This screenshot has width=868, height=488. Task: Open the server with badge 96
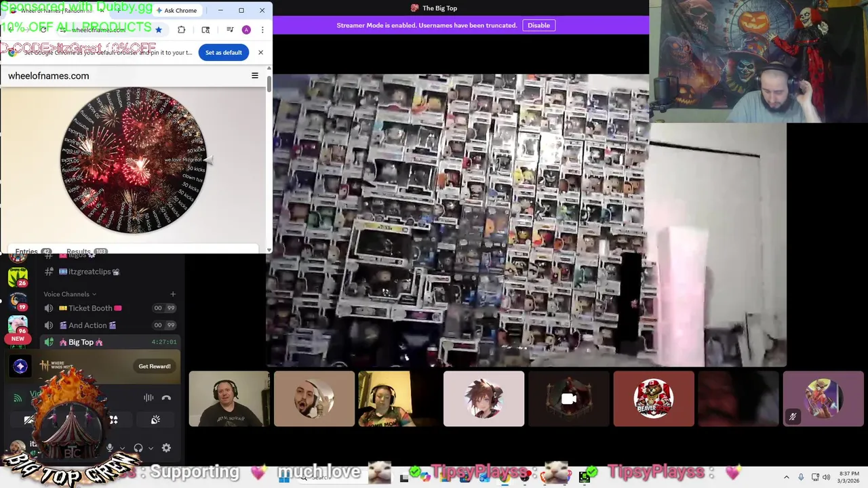tap(18, 325)
